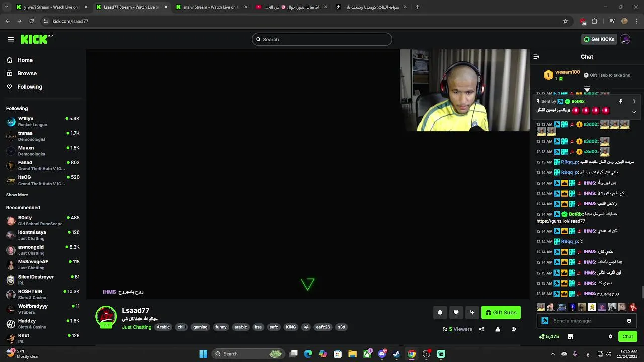The image size is (644, 362).
Task: Open B0aty recommended channel
Action: 43,220
